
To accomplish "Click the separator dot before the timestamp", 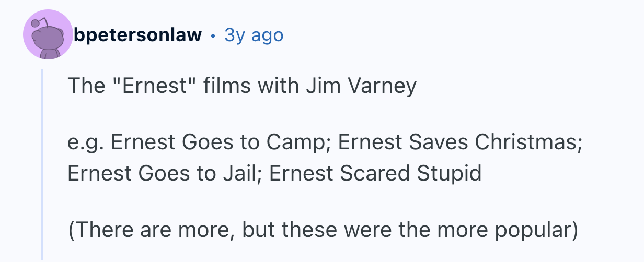I will 213,35.
